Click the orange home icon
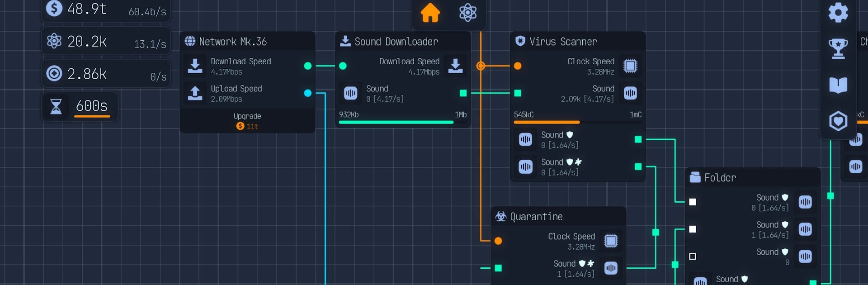868x285 pixels. (430, 13)
